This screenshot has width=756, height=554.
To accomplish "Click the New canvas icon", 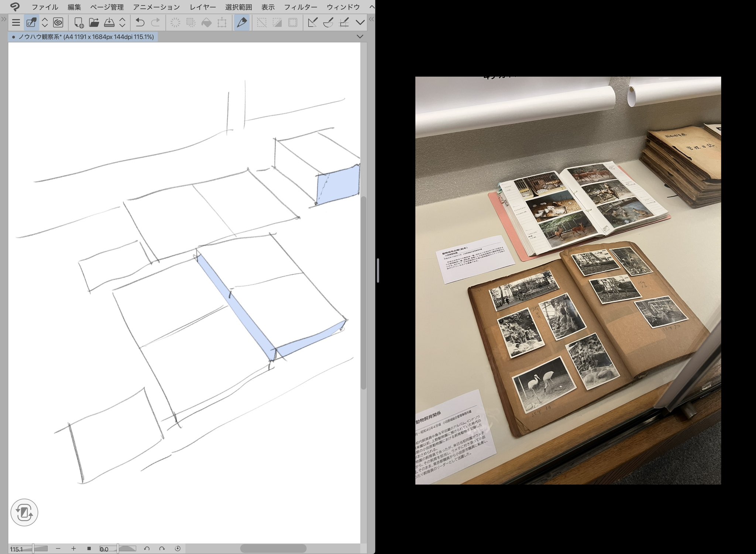I will (79, 23).
